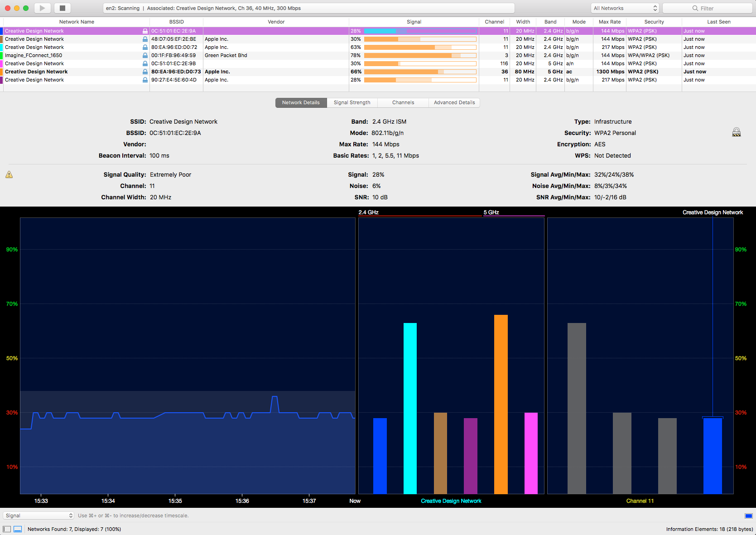Viewport: 756px width, 535px height.
Task: Click lock icon on Imagine_FConnect_1650 row
Action: (145, 55)
